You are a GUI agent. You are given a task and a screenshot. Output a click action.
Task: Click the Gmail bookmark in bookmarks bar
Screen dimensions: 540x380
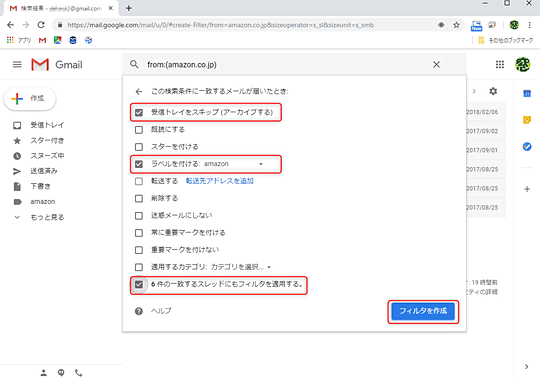pyautogui.click(x=42, y=40)
